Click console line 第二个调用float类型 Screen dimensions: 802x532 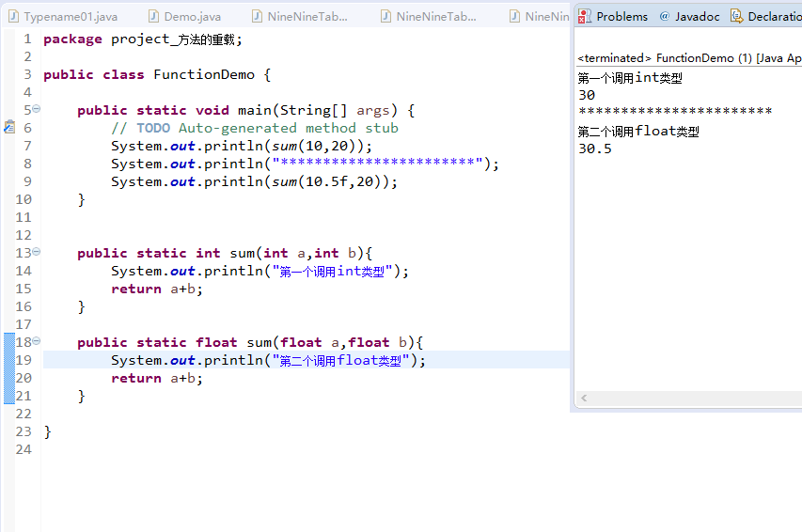tap(638, 132)
